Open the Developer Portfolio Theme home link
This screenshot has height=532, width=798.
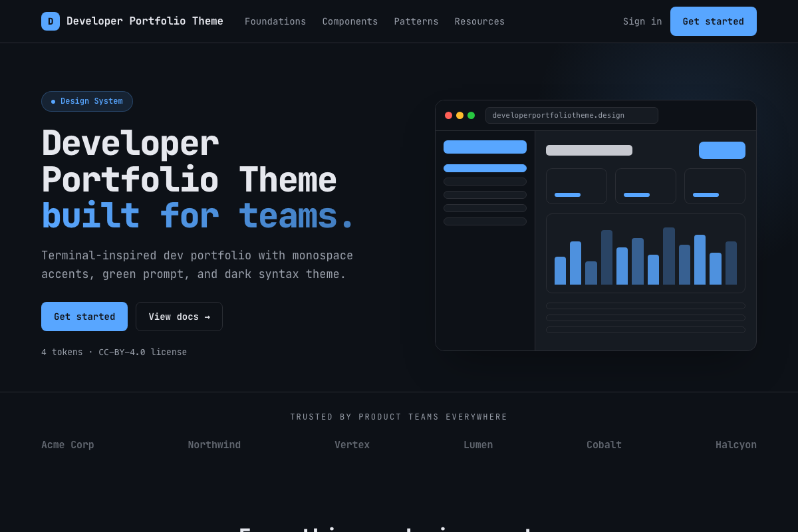(x=132, y=21)
